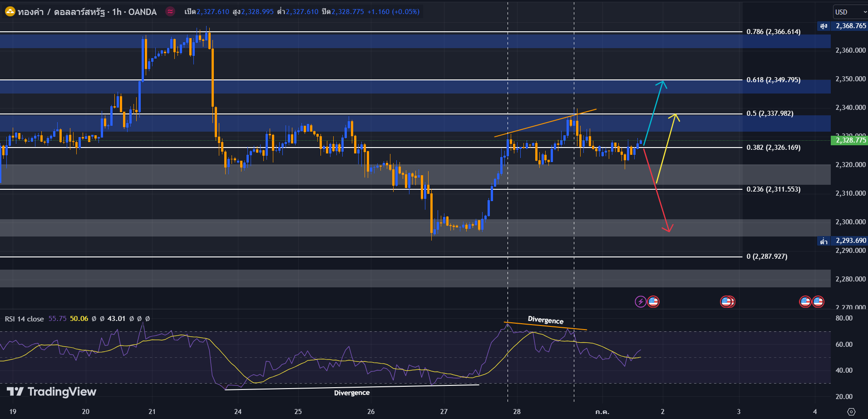Click the pink wave icon beside OANDA

coord(170,12)
